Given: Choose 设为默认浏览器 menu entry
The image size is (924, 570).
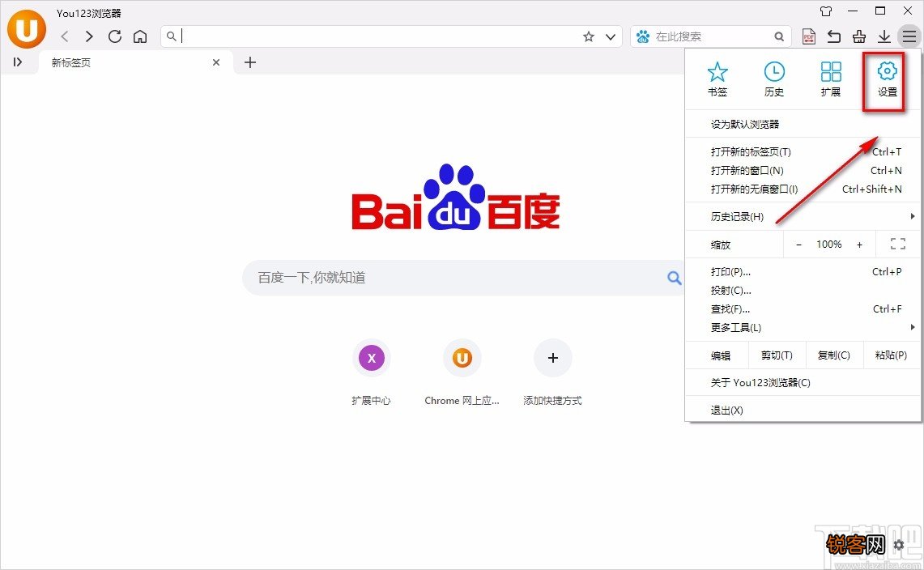Looking at the screenshot, I should [803, 125].
